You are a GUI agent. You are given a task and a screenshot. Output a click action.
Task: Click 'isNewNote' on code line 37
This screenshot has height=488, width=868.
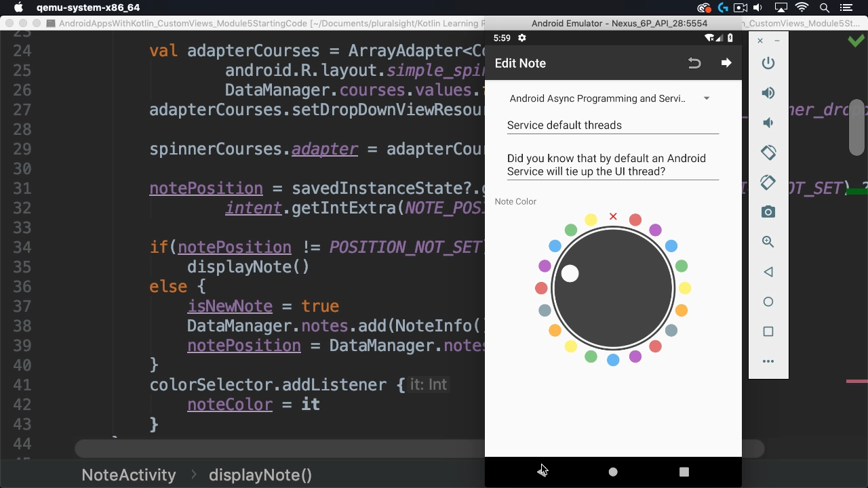tap(230, 306)
